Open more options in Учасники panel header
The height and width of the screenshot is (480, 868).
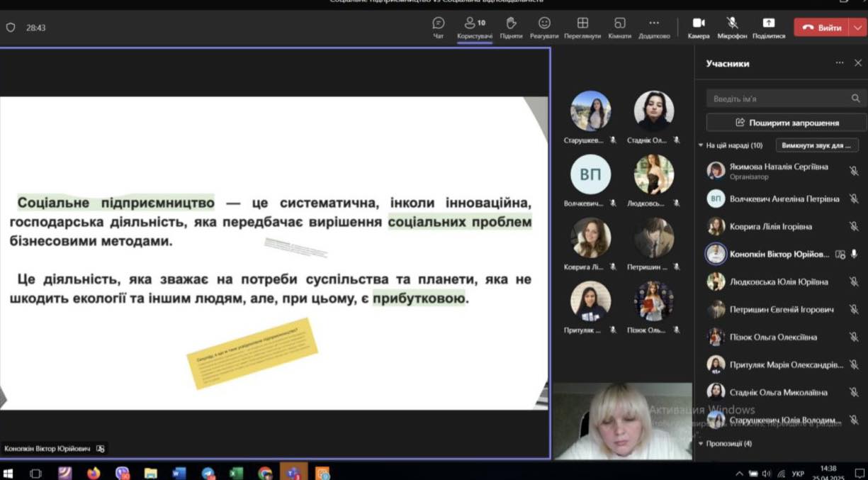tap(840, 63)
